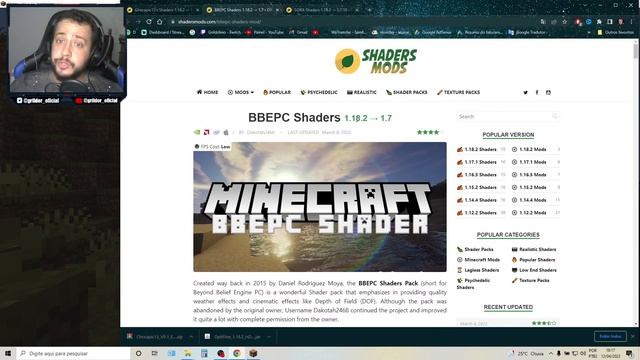Click the Shaders Mods site logo

(x=376, y=61)
